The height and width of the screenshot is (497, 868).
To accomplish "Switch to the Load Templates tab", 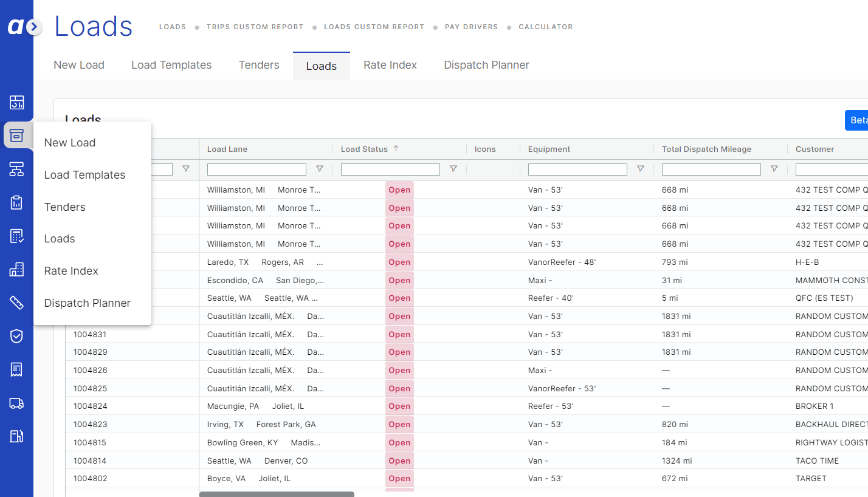I will (x=171, y=65).
